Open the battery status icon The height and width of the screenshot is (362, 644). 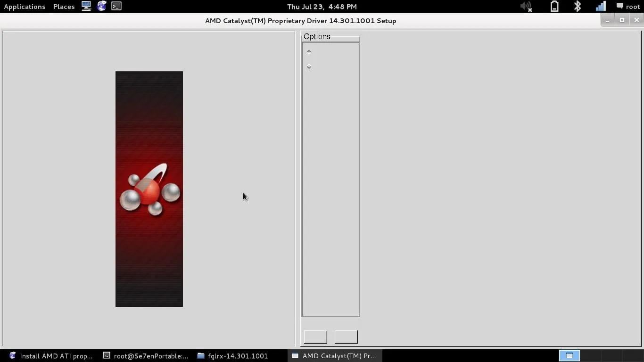[x=554, y=6]
